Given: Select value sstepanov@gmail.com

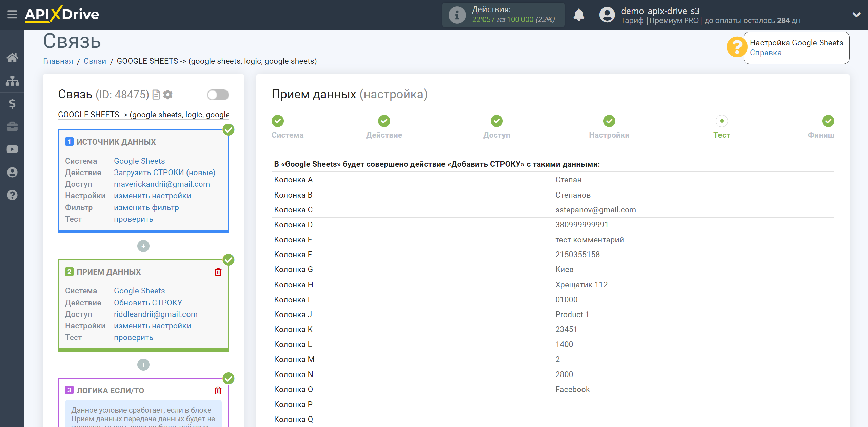Looking at the screenshot, I should [x=596, y=210].
